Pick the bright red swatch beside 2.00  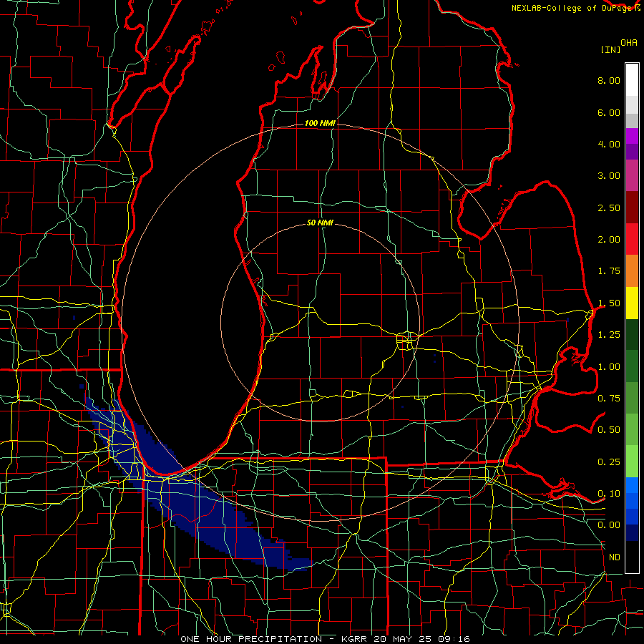(632, 239)
